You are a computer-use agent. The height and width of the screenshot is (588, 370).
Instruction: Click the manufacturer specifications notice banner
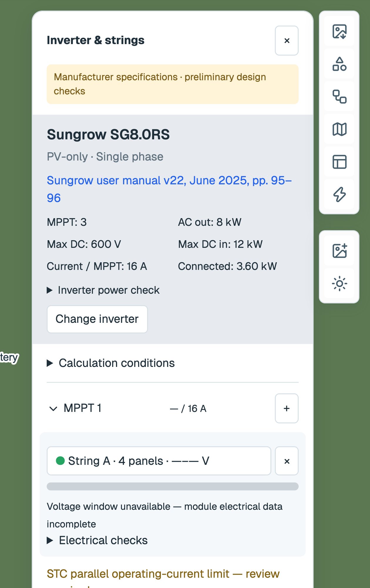pyautogui.click(x=173, y=84)
